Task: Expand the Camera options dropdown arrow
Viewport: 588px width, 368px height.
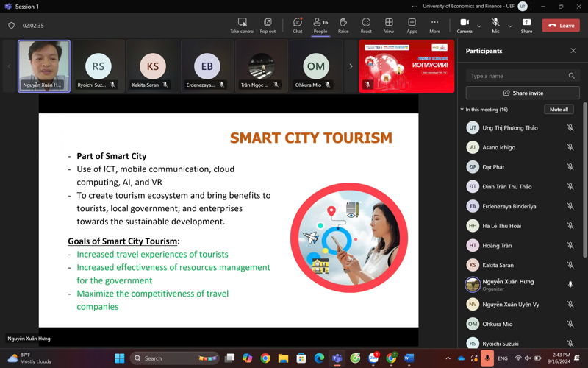Action: point(479,26)
